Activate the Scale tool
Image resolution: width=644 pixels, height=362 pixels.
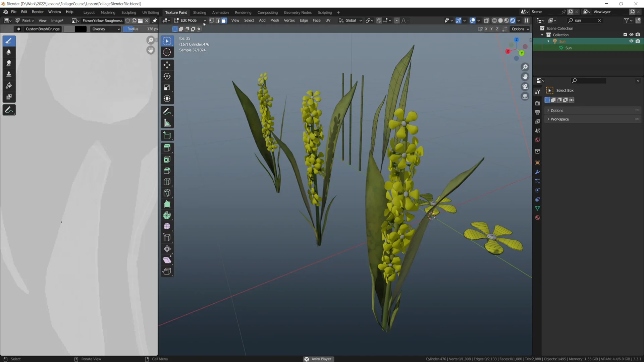167,87
